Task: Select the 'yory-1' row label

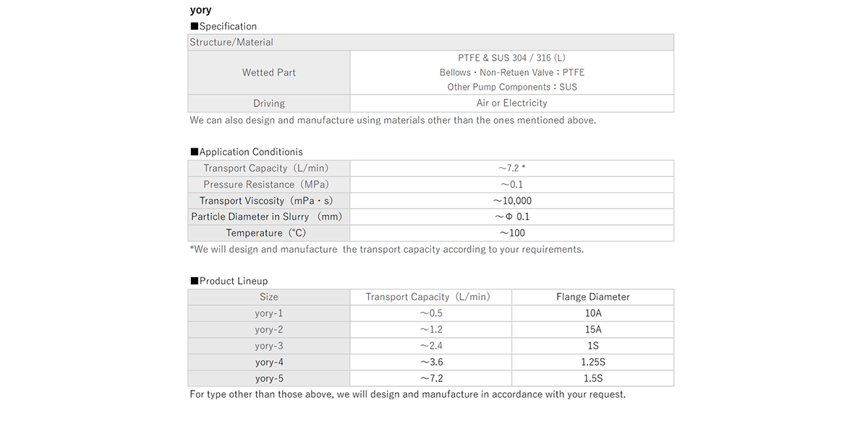Action: tap(269, 313)
